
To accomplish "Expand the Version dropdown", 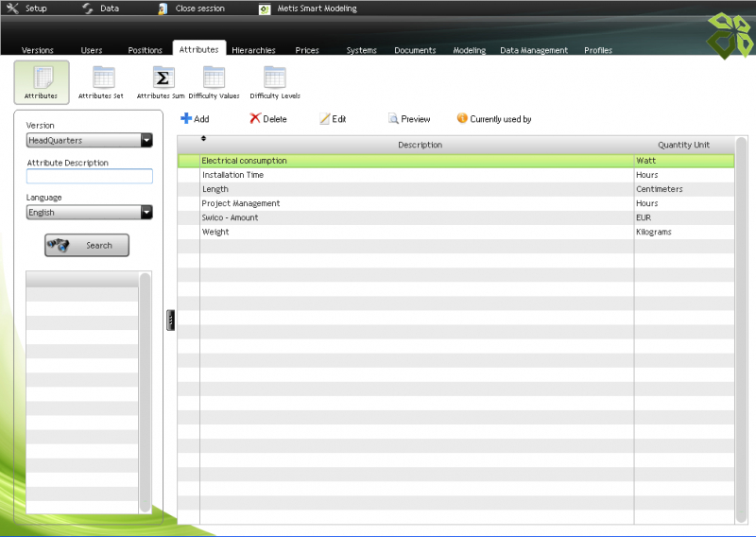I will pyautogui.click(x=146, y=141).
